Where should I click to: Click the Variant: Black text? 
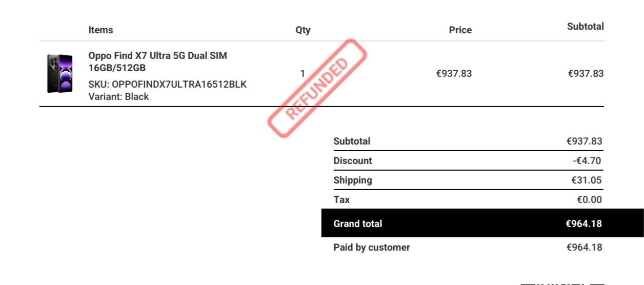(x=118, y=96)
